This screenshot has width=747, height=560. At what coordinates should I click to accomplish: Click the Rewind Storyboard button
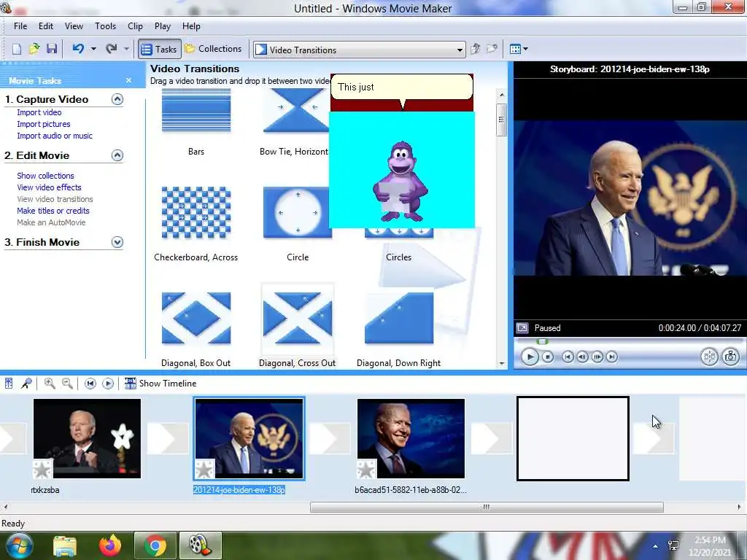tap(90, 384)
